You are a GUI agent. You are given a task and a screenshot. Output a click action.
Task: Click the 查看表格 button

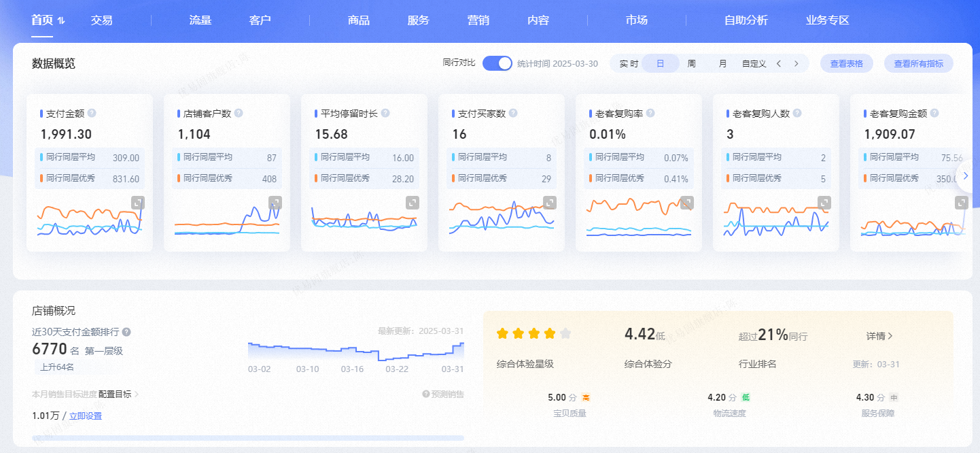coord(846,63)
